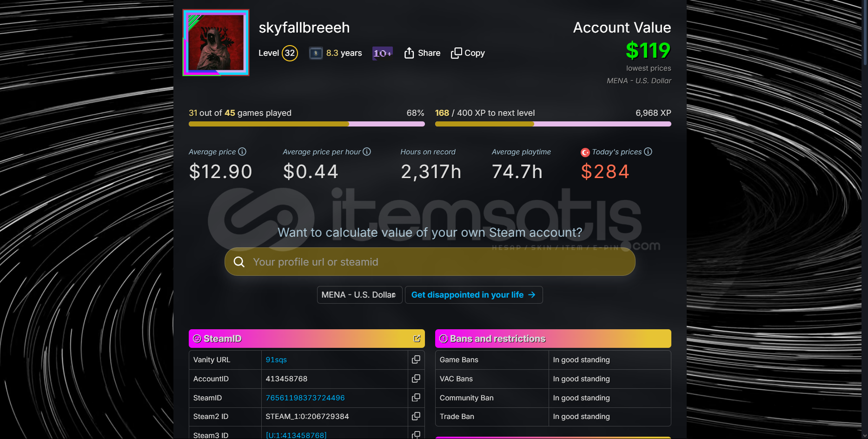Select the $119 account value
Screen dimensions: 868x439
[x=648, y=50]
